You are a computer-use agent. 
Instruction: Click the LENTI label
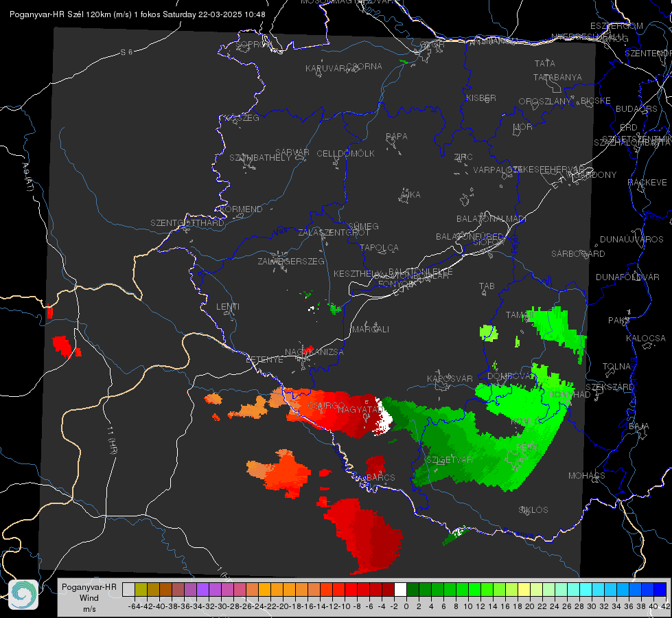228,307
